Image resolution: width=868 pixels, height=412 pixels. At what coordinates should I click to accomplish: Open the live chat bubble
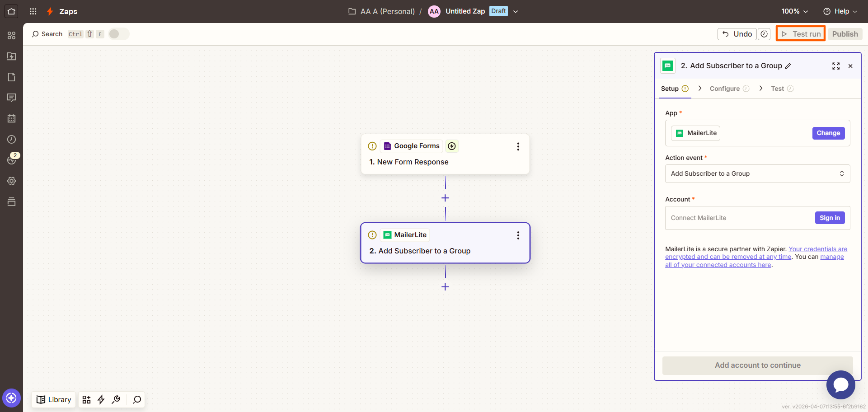tap(840, 385)
